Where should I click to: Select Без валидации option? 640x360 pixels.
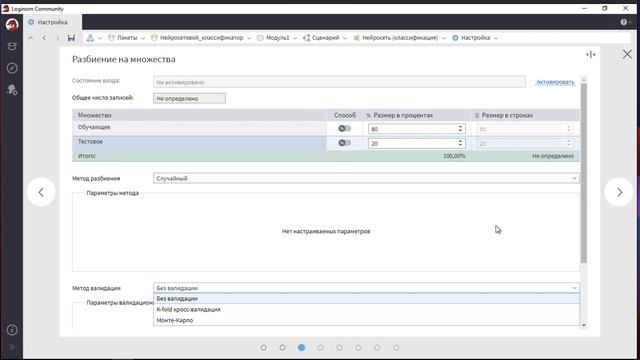tap(366, 299)
